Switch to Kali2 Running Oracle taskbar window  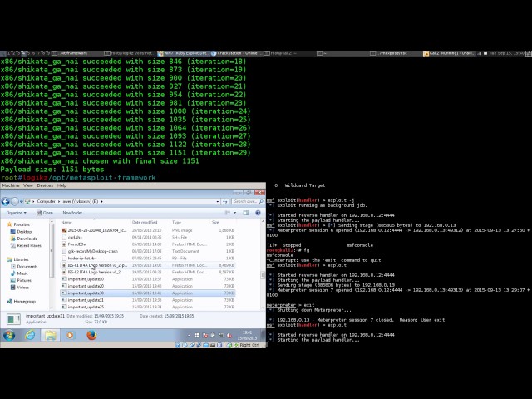click(449, 53)
